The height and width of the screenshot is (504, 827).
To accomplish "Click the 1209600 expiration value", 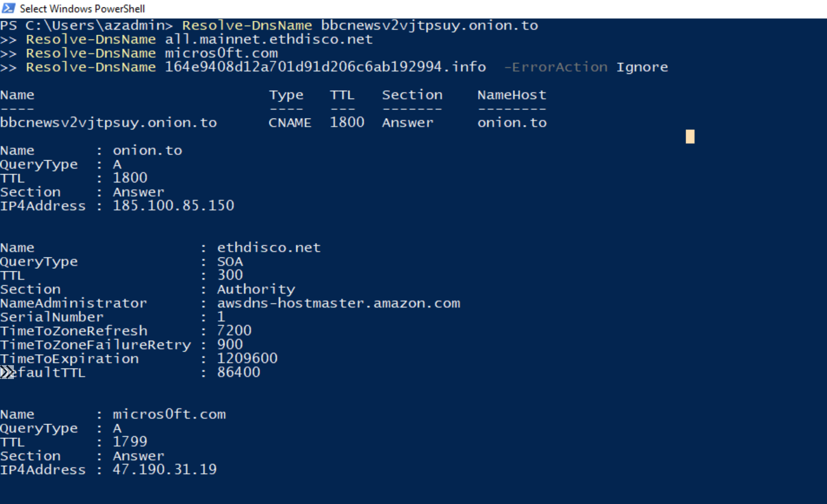I will coord(247,358).
